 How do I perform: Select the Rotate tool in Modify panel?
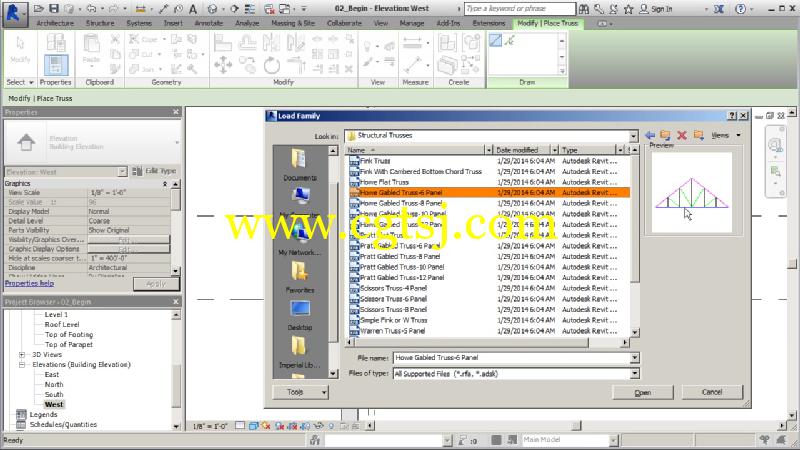click(x=271, y=65)
